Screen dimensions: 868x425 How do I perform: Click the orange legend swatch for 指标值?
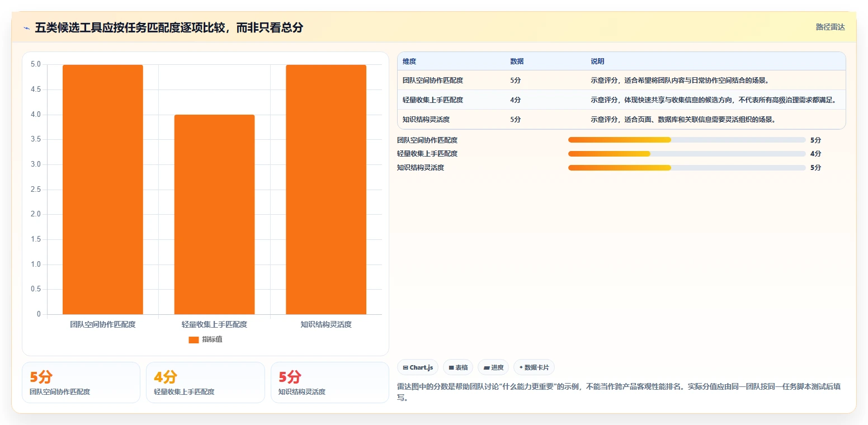[x=194, y=340]
